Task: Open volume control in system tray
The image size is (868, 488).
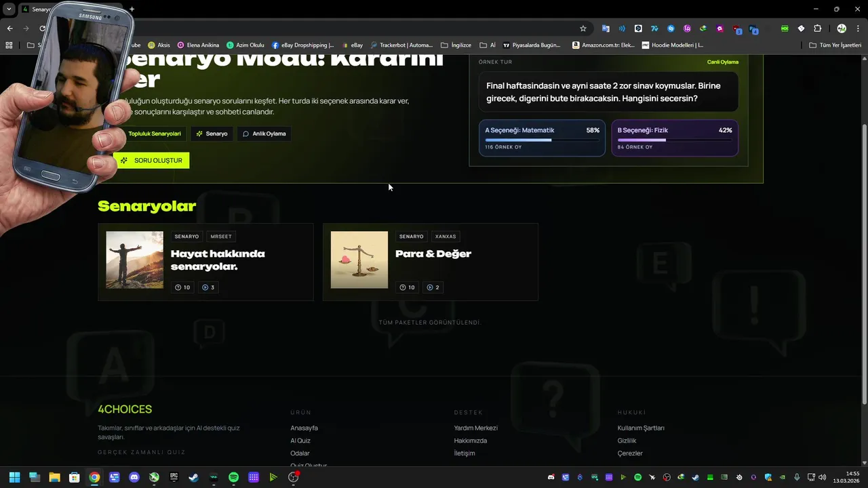Action: pyautogui.click(x=822, y=477)
